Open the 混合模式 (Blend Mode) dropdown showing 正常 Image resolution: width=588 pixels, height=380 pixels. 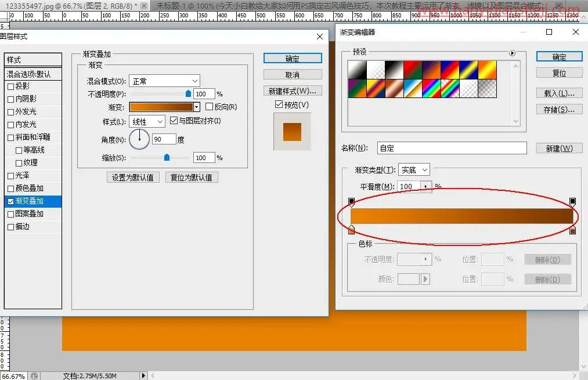click(x=164, y=81)
